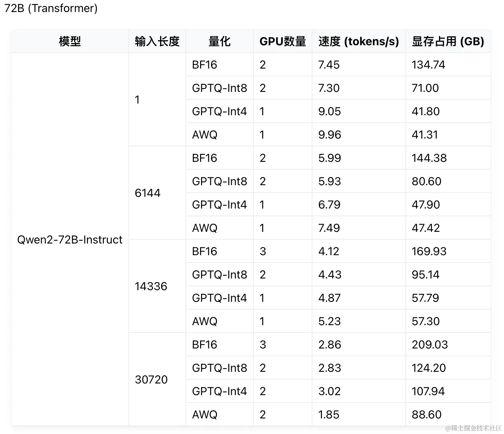Select the speed value '5.93'
Viewport: 504px width, 434px height.
(329, 181)
